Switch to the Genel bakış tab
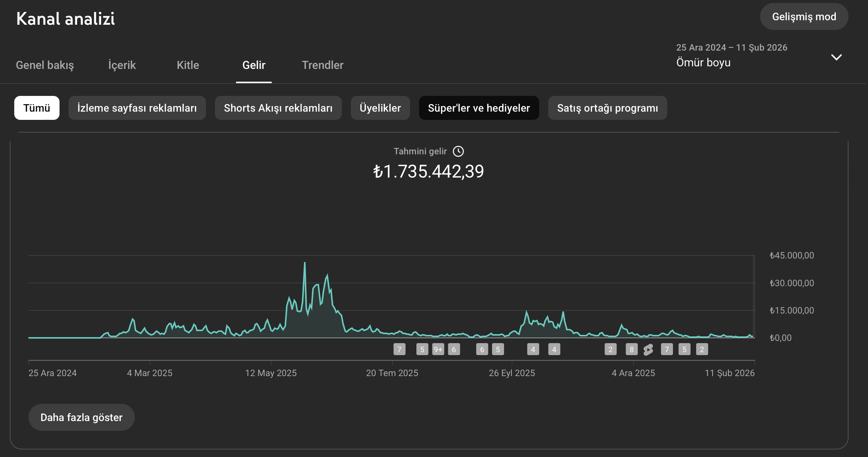Viewport: 868px width, 457px height. coord(45,65)
